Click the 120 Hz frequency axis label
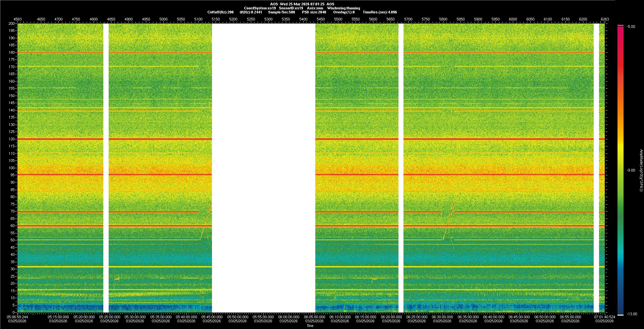 click(x=12, y=139)
